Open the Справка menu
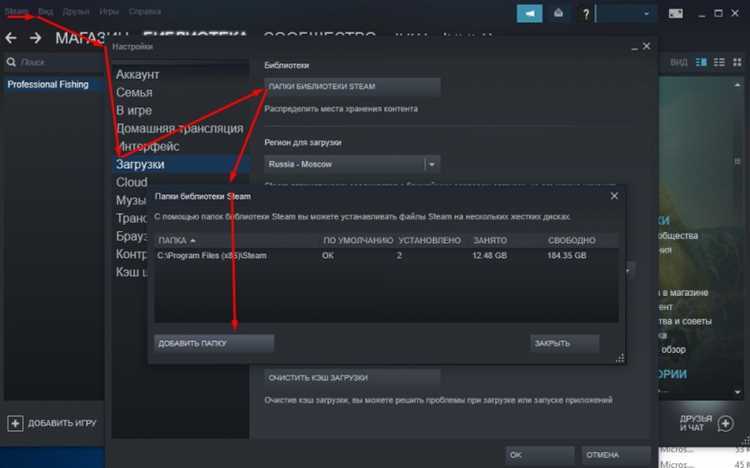750x468 pixels. pyautogui.click(x=144, y=11)
